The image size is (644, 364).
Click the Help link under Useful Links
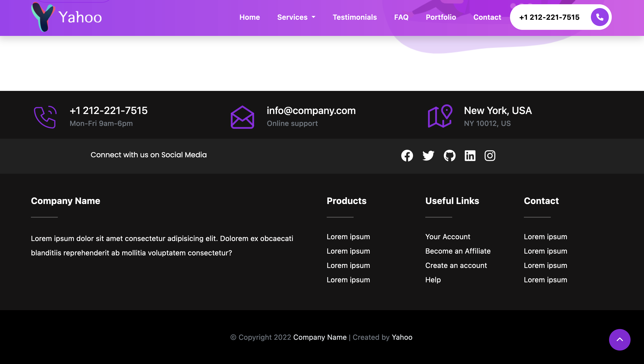pyautogui.click(x=433, y=280)
